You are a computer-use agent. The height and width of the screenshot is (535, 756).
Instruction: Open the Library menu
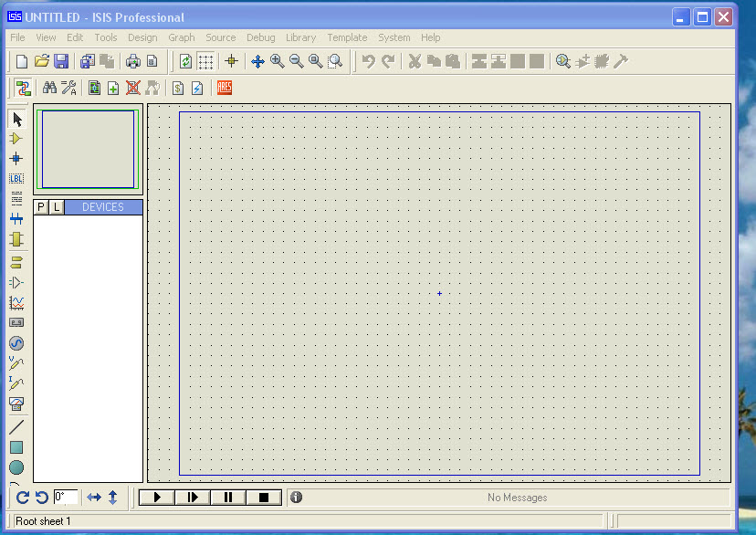[301, 37]
